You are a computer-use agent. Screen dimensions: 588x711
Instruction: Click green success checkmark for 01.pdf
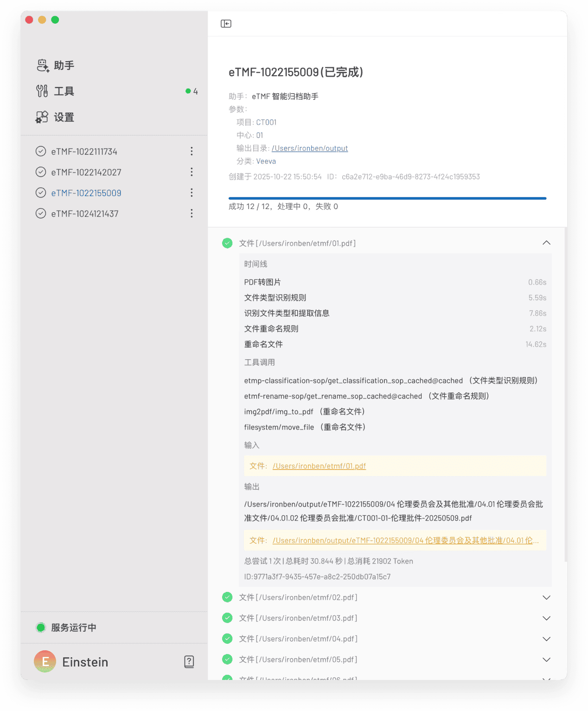[x=227, y=243]
